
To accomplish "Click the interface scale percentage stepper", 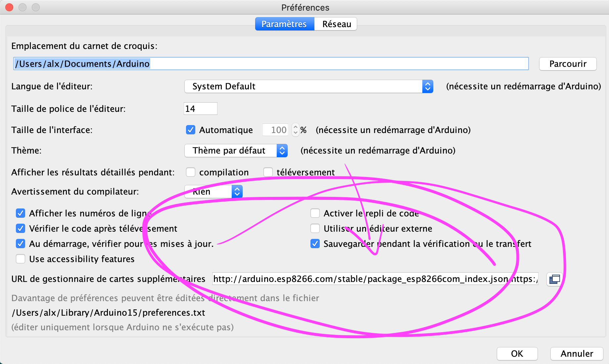I will coord(296,130).
